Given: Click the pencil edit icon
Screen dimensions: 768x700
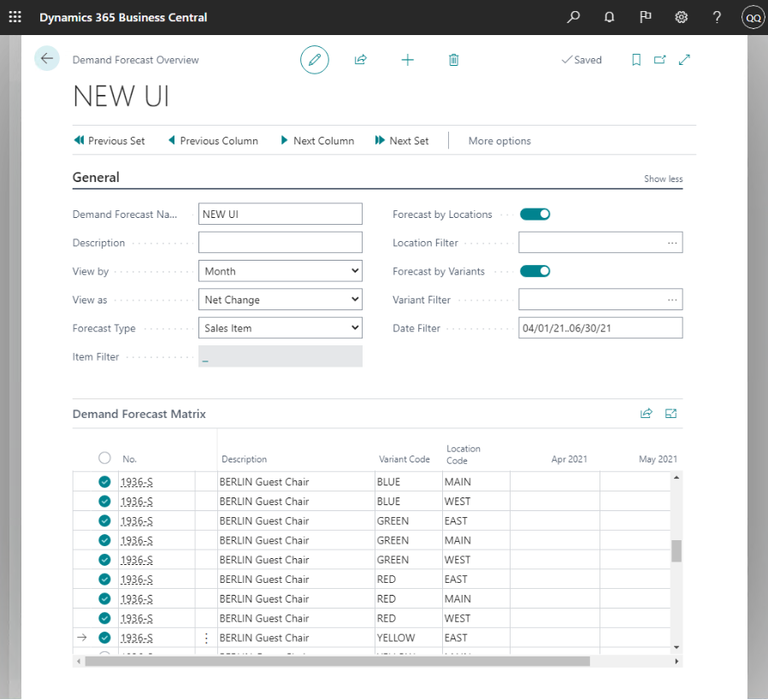Looking at the screenshot, I should tap(315, 60).
